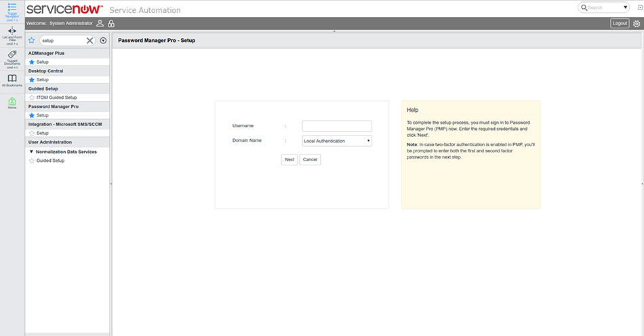
Task: Toggle favorite star for Password Manager Pro Setup
Action: point(32,115)
